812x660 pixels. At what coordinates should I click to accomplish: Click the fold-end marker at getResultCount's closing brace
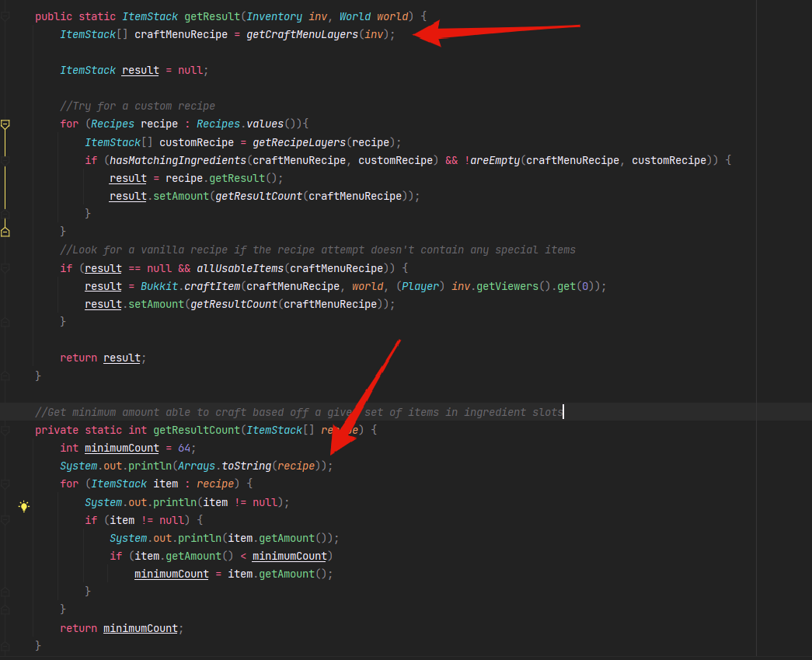coord(5,646)
